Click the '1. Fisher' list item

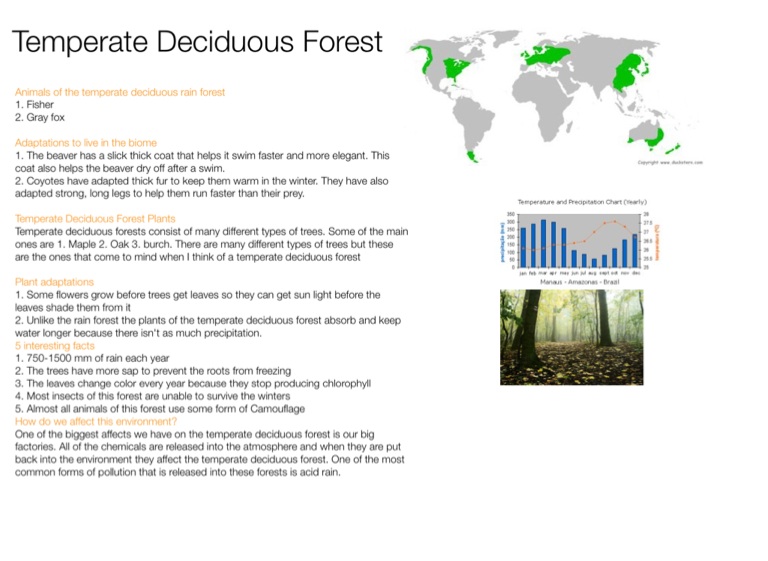(x=35, y=105)
